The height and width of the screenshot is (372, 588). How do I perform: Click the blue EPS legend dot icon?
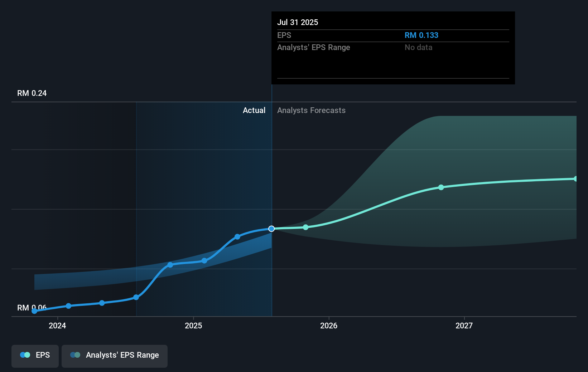click(x=24, y=354)
